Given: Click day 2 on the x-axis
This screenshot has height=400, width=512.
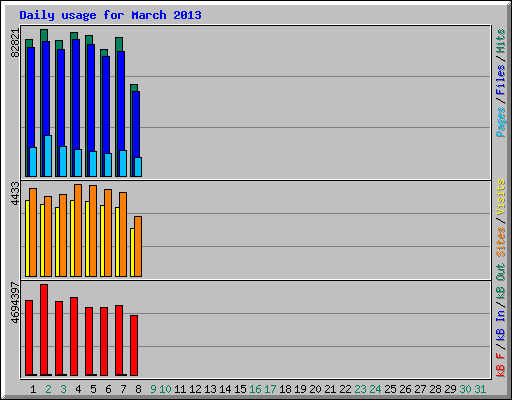Looking at the screenshot, I should click(48, 389).
